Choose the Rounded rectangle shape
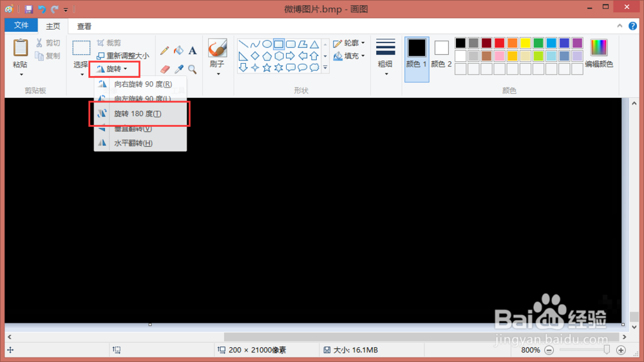Viewport: 644px width, 362px height. click(291, 44)
